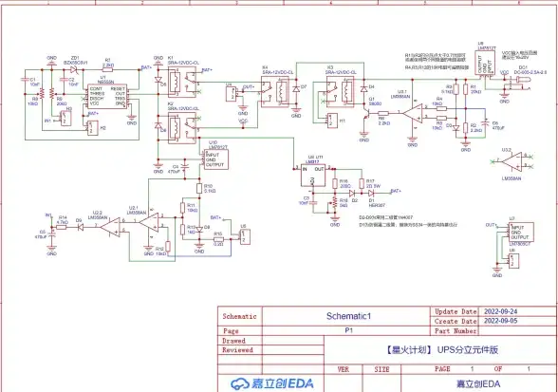The height and width of the screenshot is (392, 558).
Task: Select the unused U3.2 op-amp symbol
Action: click(512, 161)
